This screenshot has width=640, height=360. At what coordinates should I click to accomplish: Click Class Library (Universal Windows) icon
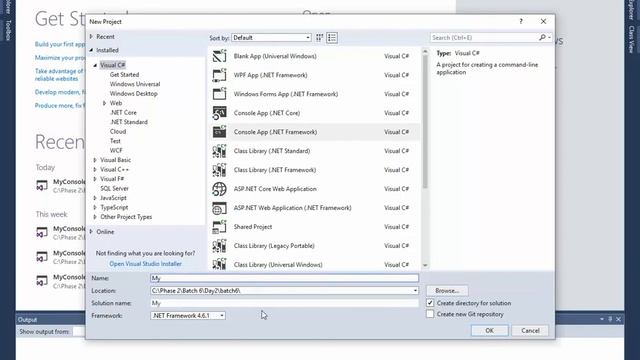[x=219, y=264]
